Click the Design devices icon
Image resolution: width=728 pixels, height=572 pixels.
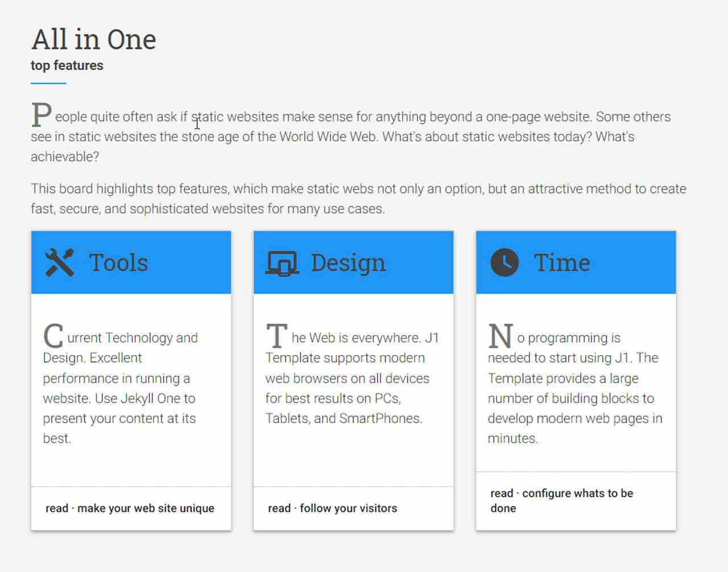pyautogui.click(x=282, y=264)
